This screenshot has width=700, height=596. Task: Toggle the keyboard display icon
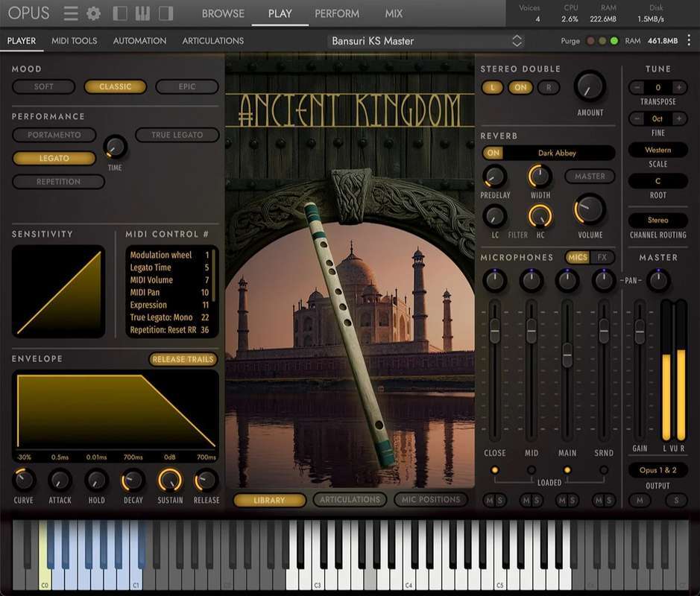pyautogui.click(x=142, y=13)
